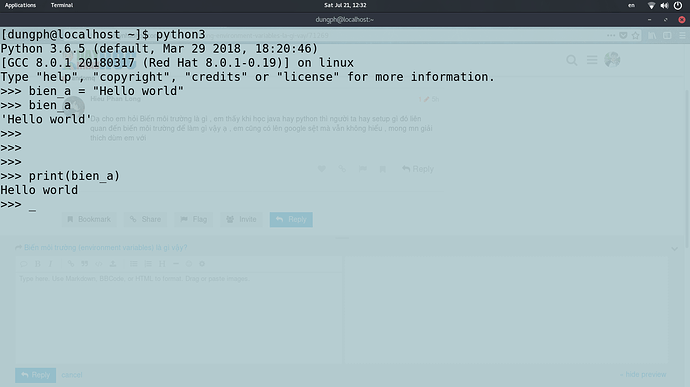The height and width of the screenshot is (387, 690).
Task: Insert a quote with the speech bubble icon
Action: [x=24, y=264]
